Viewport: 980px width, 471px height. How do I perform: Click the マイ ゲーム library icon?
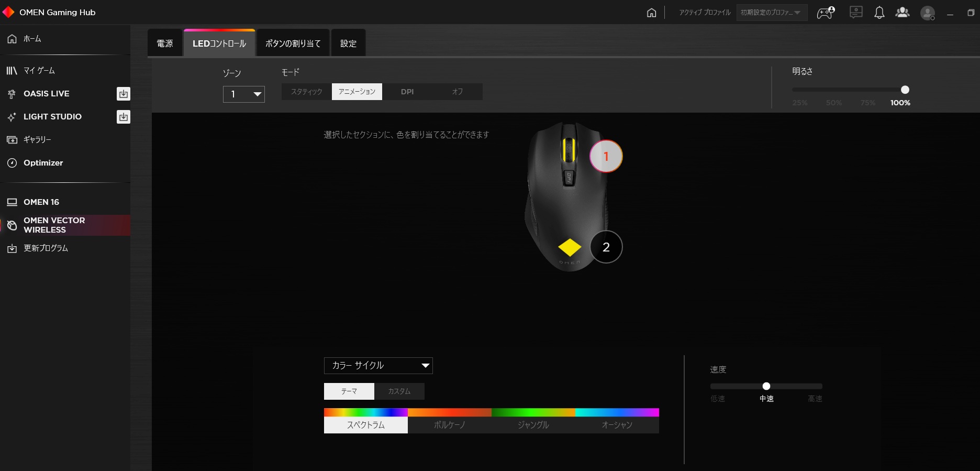click(12, 71)
